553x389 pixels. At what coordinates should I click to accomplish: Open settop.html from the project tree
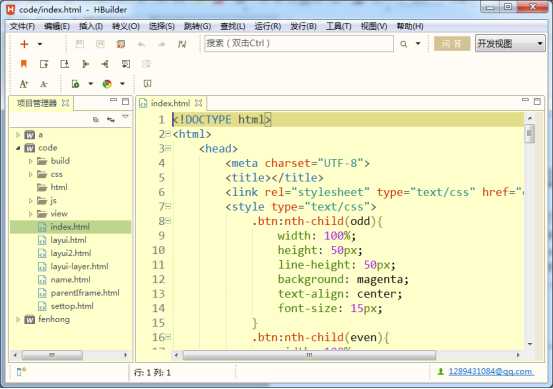click(x=66, y=306)
